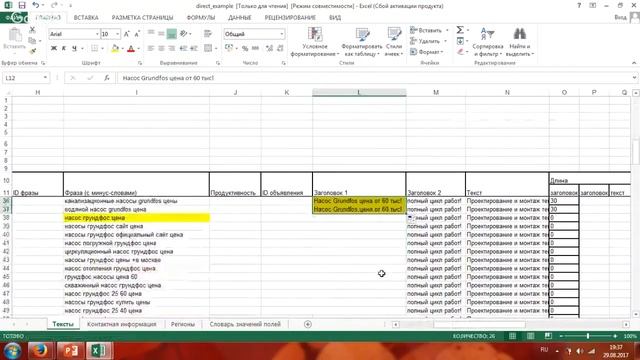This screenshot has height=360, width=640.
Task: Click the text orientation icon
Action: 184,34
